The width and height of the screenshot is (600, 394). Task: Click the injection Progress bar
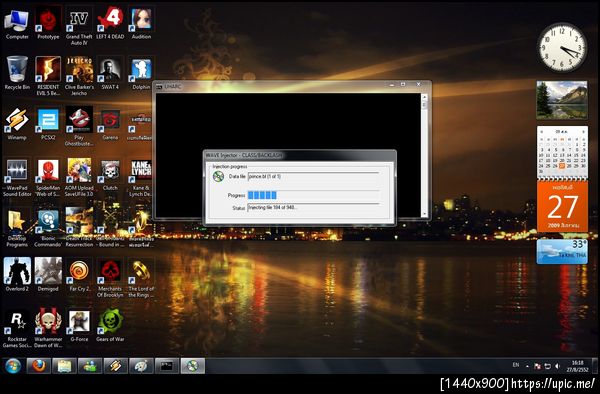click(x=313, y=195)
